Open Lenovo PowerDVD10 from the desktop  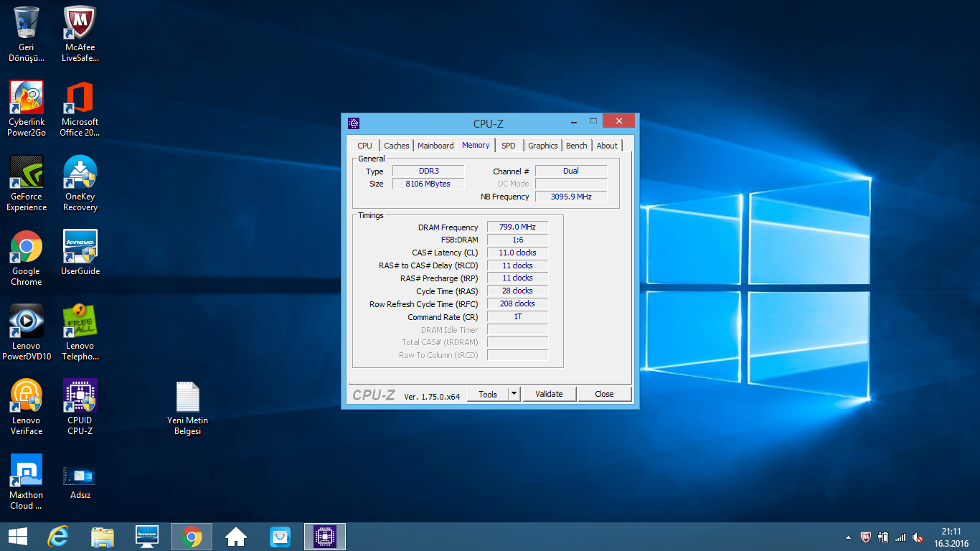click(27, 323)
